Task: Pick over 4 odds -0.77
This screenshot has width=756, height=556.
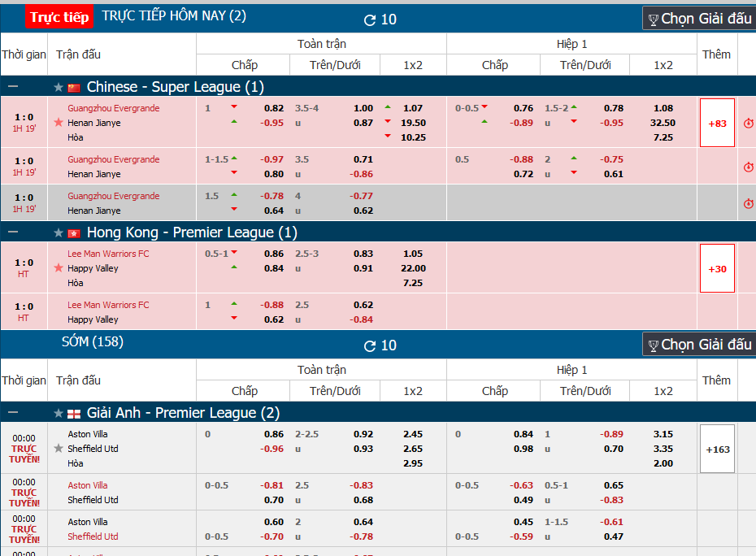Action: pos(362,196)
